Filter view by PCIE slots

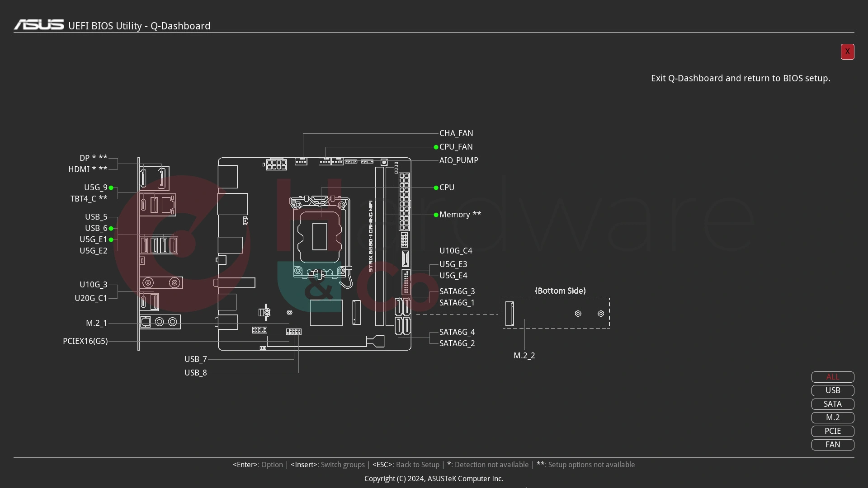(x=832, y=431)
